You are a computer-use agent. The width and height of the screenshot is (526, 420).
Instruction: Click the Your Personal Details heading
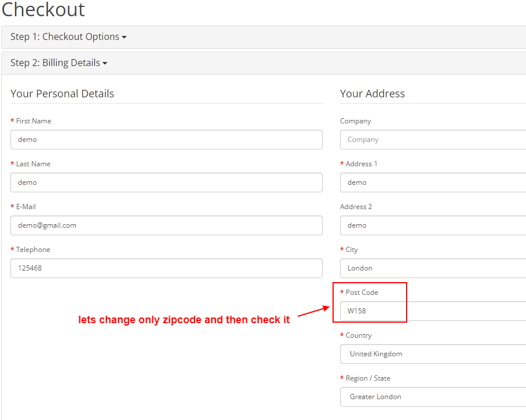pos(62,94)
